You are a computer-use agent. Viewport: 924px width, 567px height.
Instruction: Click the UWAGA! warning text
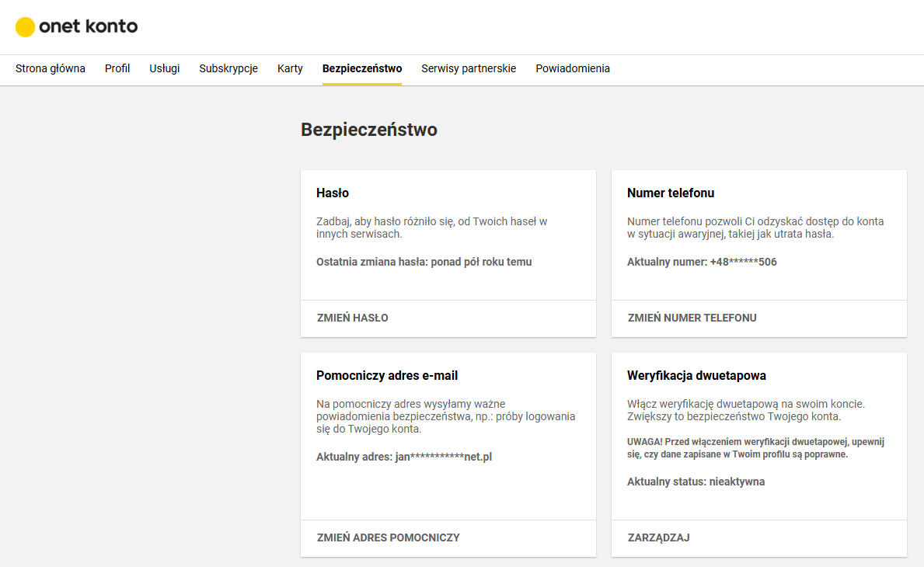point(755,448)
